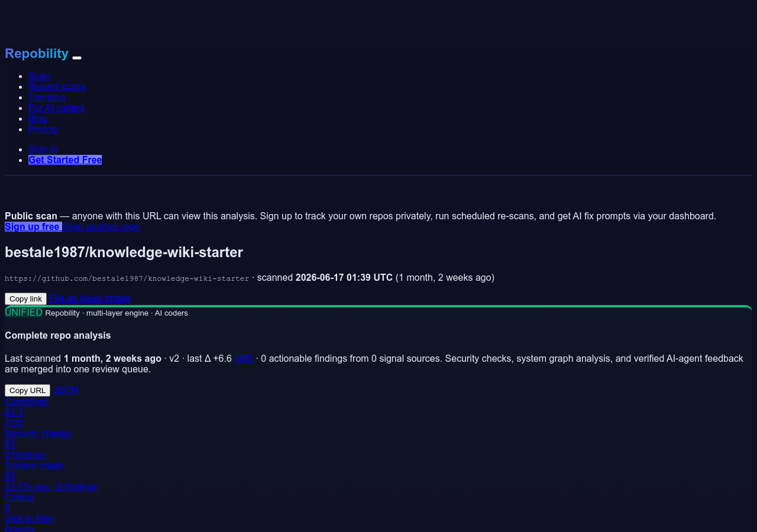Click the Copy URL button

(27, 390)
